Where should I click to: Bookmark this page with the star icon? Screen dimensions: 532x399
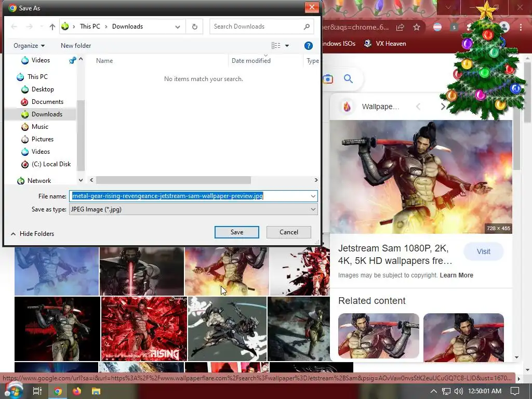pos(417,27)
